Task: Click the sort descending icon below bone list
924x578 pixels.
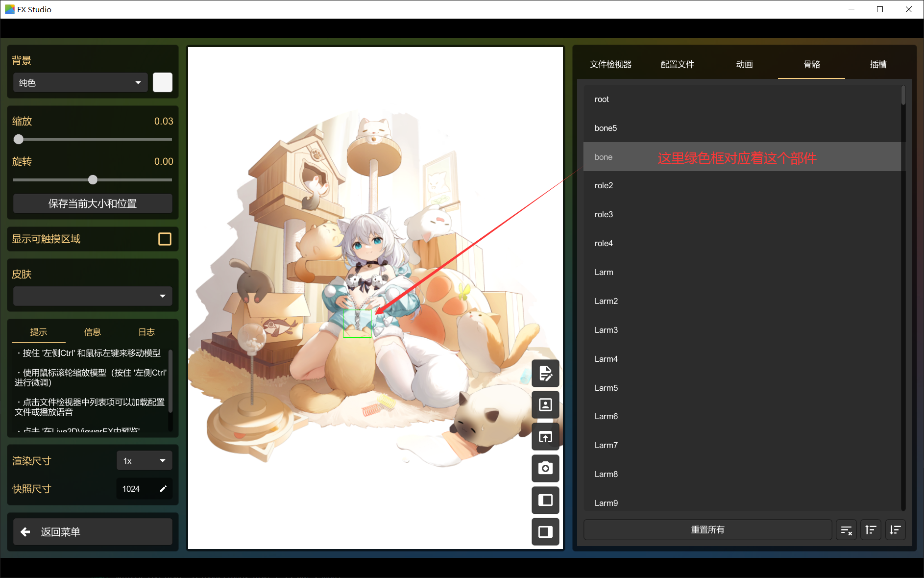Action: point(895,529)
